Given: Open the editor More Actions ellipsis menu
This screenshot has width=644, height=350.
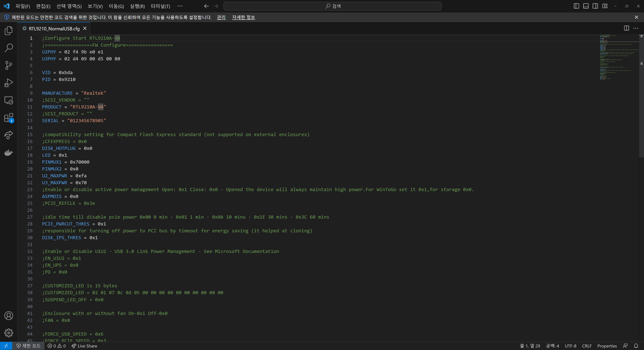Looking at the screenshot, I should (x=636, y=28).
